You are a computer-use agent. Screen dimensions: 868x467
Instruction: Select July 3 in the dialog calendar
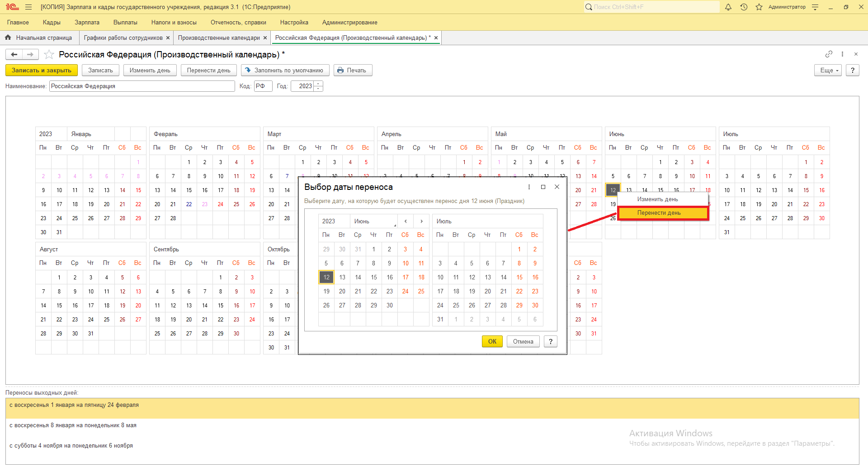440,263
